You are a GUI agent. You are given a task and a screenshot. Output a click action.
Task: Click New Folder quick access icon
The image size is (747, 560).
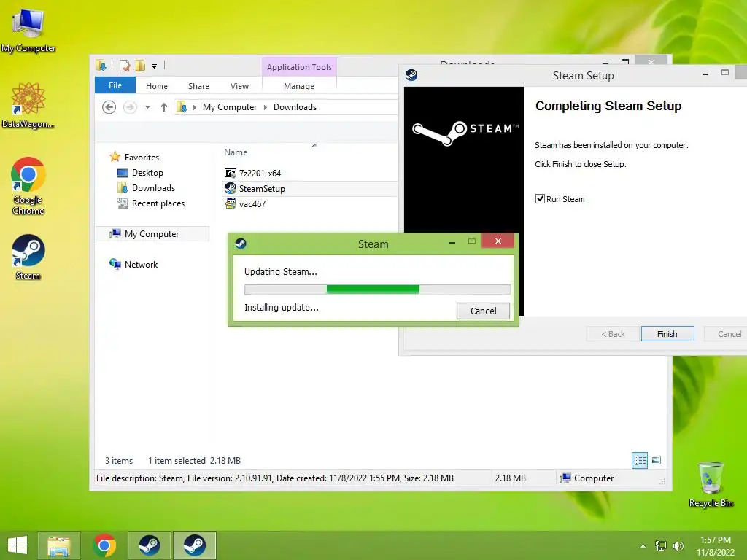[140, 66]
